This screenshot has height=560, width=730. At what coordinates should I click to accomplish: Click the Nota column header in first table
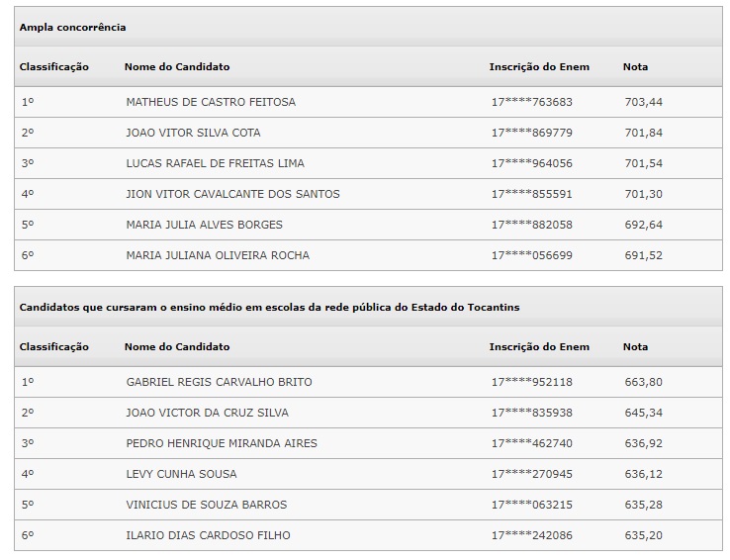click(635, 67)
